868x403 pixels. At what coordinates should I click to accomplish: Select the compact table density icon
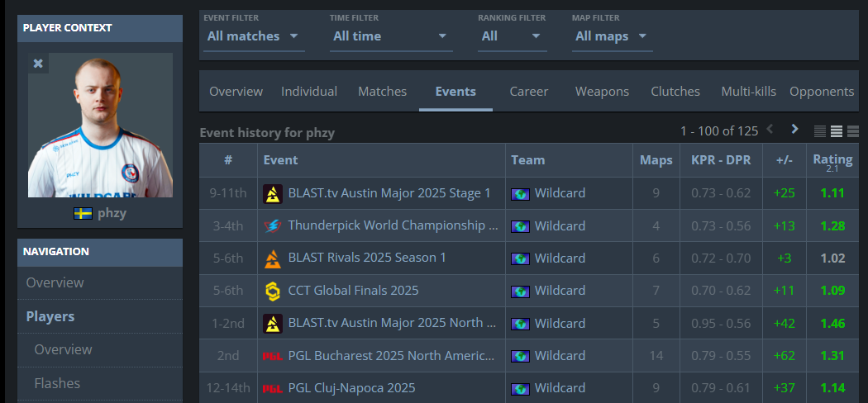(x=820, y=131)
